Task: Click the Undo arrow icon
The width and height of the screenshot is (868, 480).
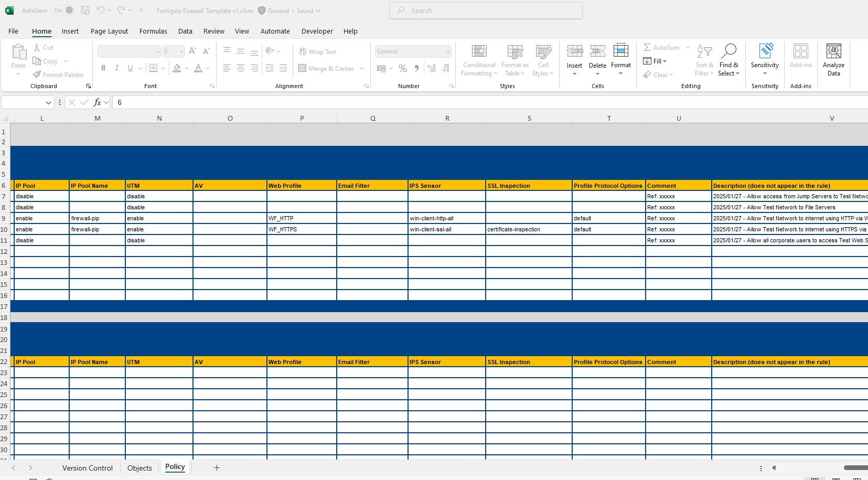Action: [x=101, y=10]
